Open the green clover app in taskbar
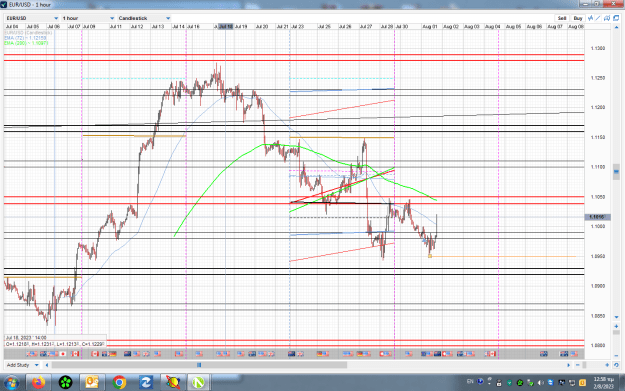The height and width of the screenshot is (391, 625). [x=65, y=383]
